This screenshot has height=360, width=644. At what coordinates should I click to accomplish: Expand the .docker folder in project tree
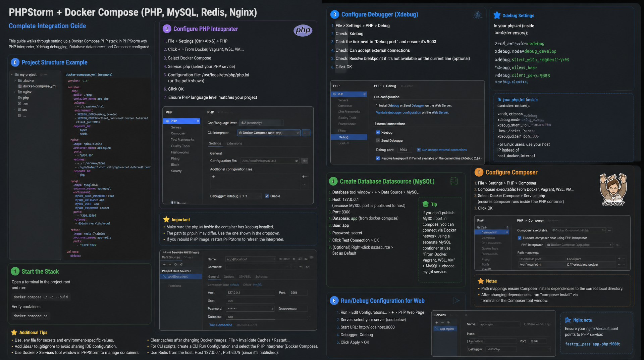[x=15, y=81]
